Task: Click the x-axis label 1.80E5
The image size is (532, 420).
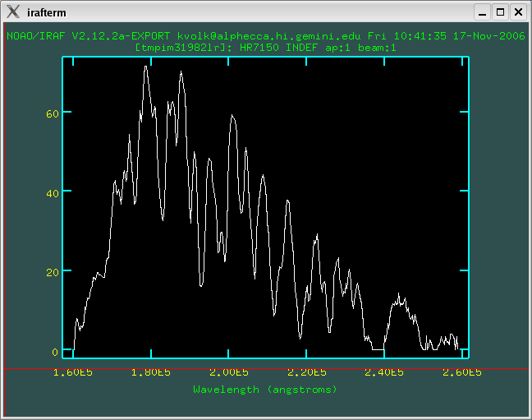Action: click(x=151, y=372)
